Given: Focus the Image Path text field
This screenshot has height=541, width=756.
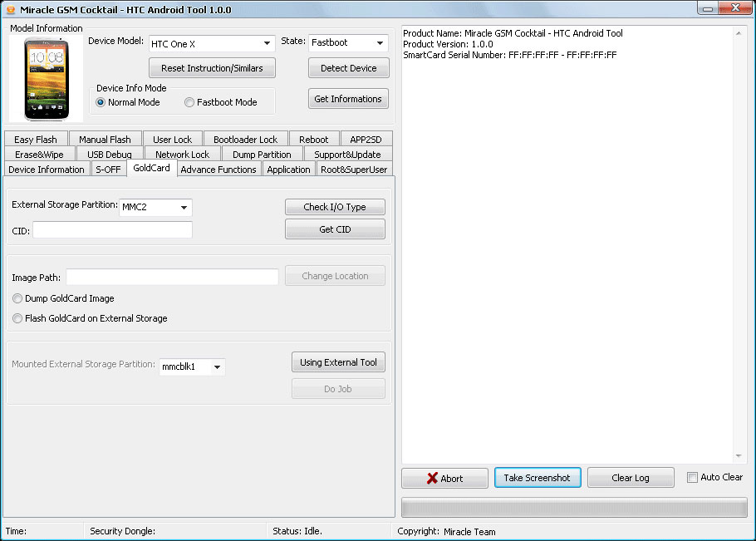Looking at the screenshot, I should pyautogui.click(x=172, y=277).
